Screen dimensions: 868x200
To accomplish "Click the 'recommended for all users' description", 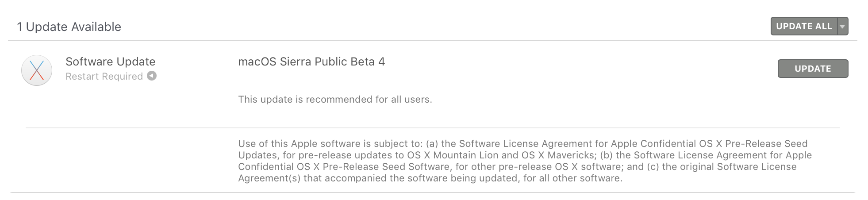I will 335,100.
